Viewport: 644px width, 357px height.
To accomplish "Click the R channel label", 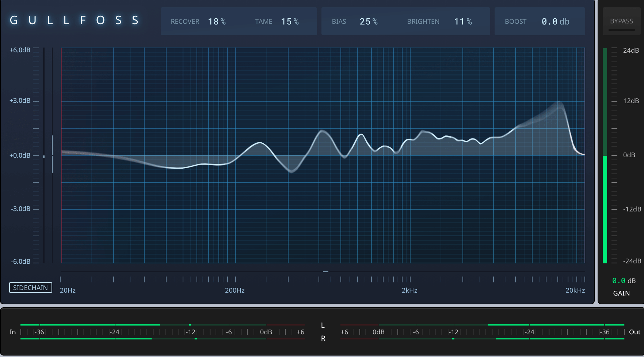I will [323, 339].
